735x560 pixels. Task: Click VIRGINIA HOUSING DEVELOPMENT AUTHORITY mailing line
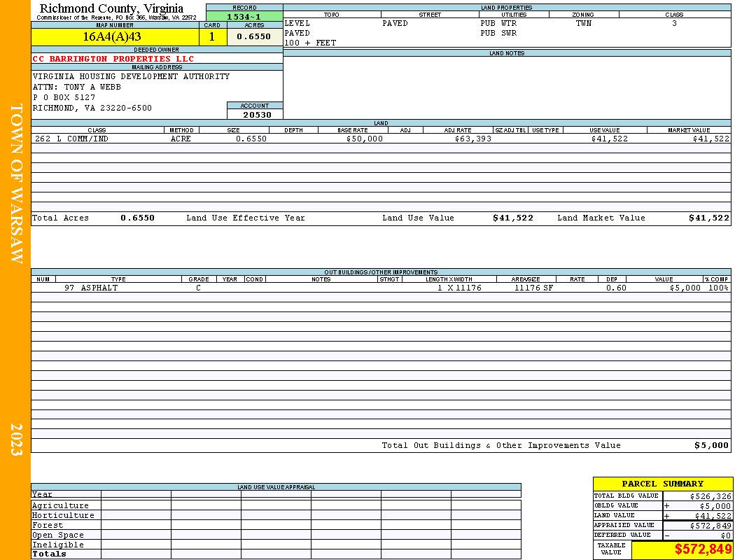click(x=132, y=76)
